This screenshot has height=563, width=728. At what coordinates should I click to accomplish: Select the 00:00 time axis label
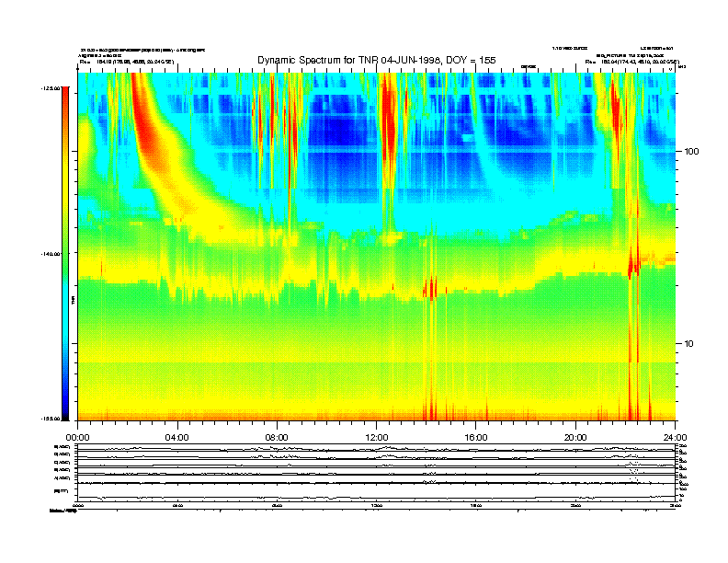click(x=77, y=438)
